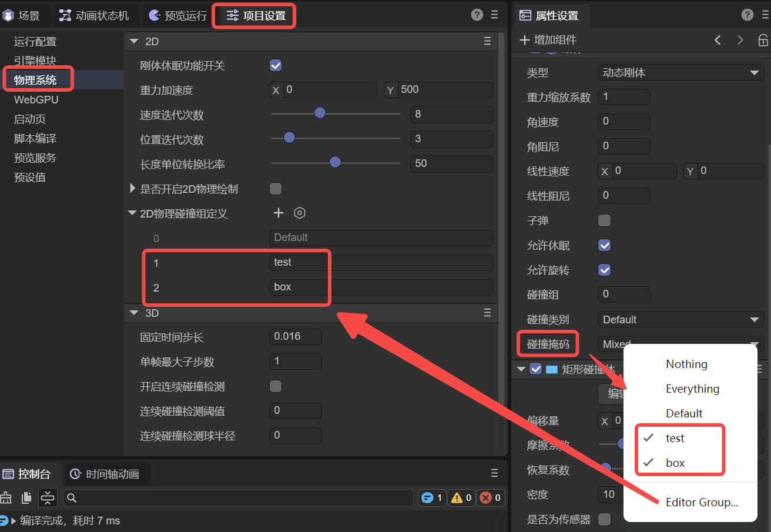The width and height of the screenshot is (771, 532).
Task: Open the 碰撞类别 dropdown showing Default
Action: click(680, 319)
